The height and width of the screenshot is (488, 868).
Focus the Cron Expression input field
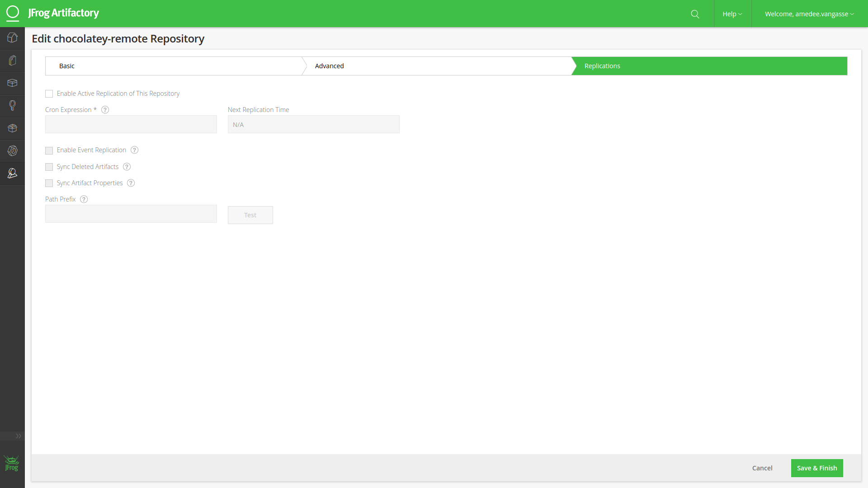[x=131, y=124]
